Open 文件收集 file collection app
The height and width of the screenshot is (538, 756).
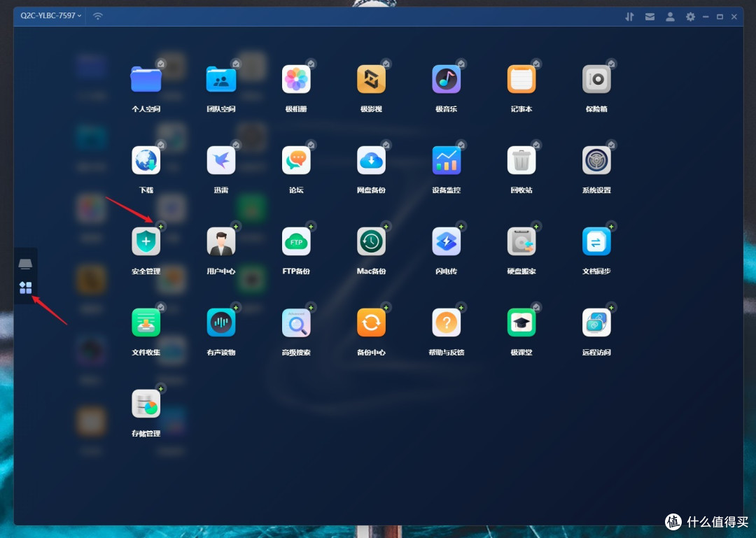tap(146, 322)
